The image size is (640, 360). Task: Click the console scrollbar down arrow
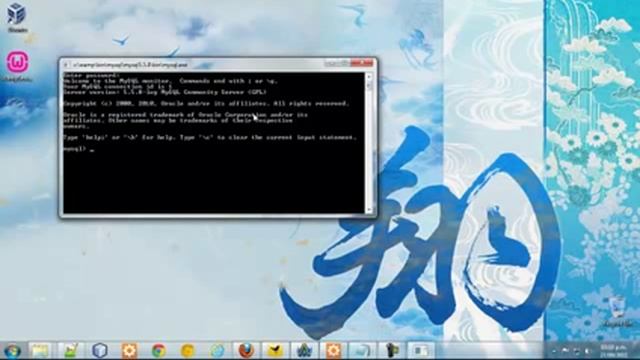[x=369, y=210]
